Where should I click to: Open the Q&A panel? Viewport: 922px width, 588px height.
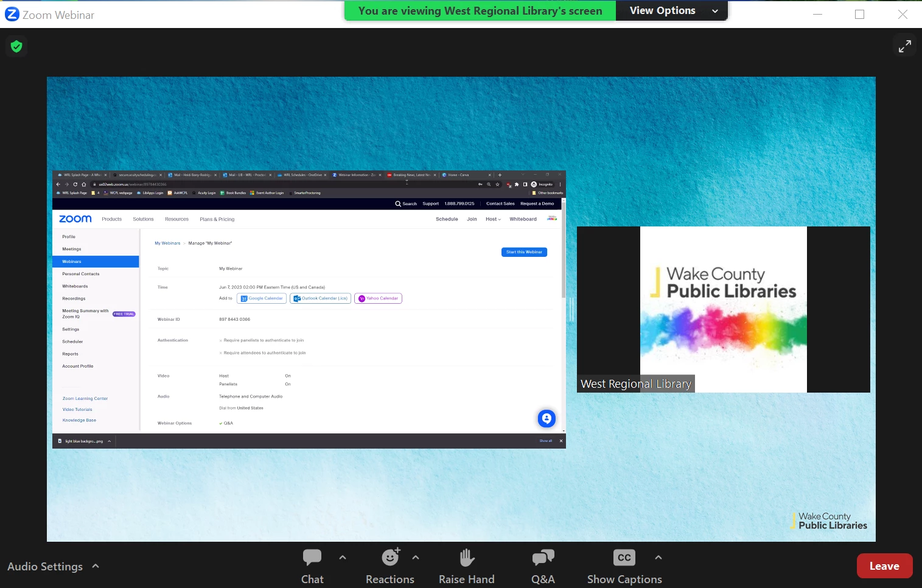(543, 566)
